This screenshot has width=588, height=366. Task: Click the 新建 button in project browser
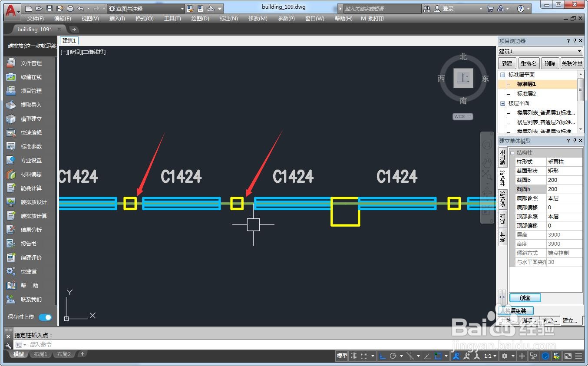pos(507,63)
